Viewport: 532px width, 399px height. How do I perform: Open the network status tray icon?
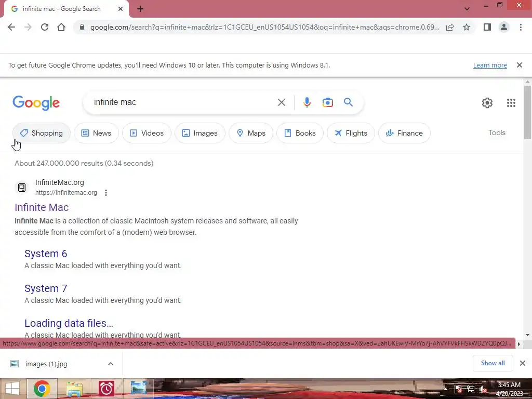pyautogui.click(x=470, y=389)
